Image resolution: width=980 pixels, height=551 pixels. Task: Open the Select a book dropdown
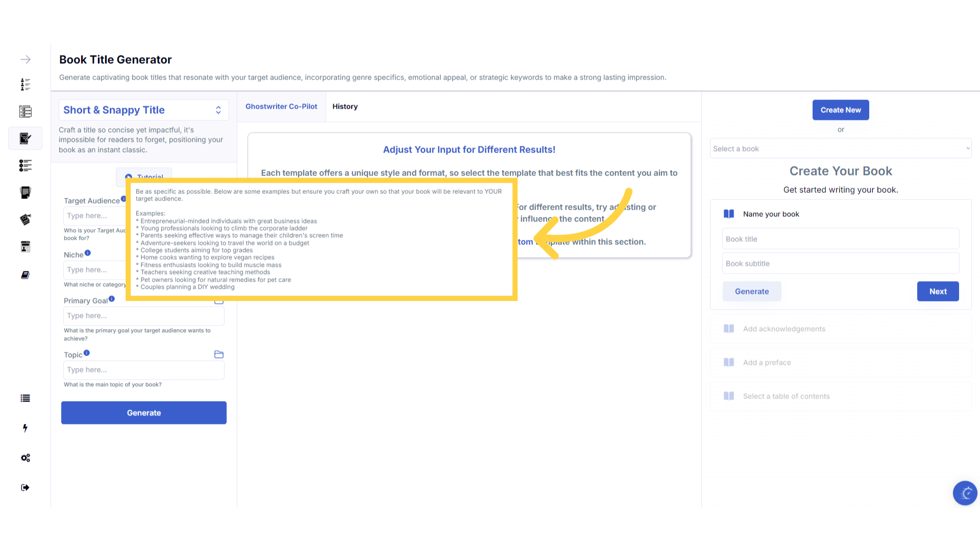pos(840,149)
